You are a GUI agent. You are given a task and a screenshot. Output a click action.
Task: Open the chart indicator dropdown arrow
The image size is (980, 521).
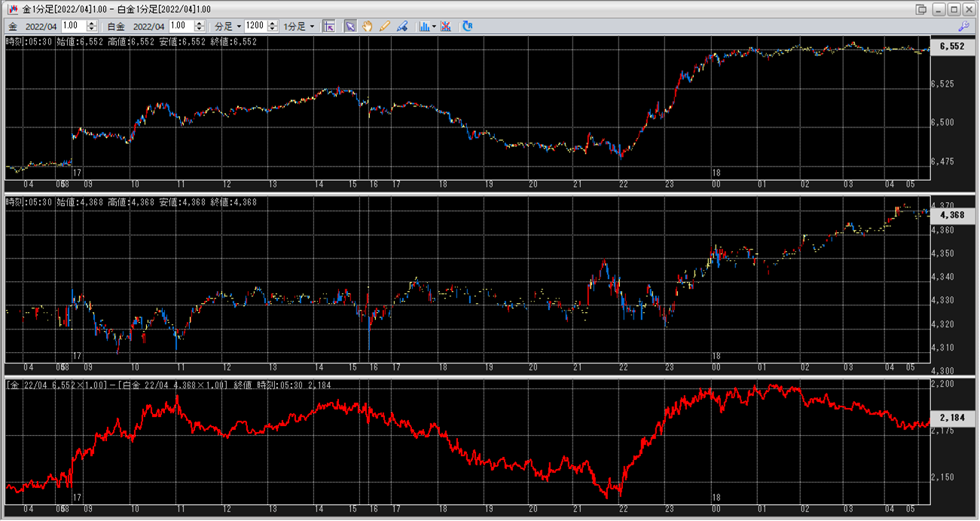click(x=434, y=26)
